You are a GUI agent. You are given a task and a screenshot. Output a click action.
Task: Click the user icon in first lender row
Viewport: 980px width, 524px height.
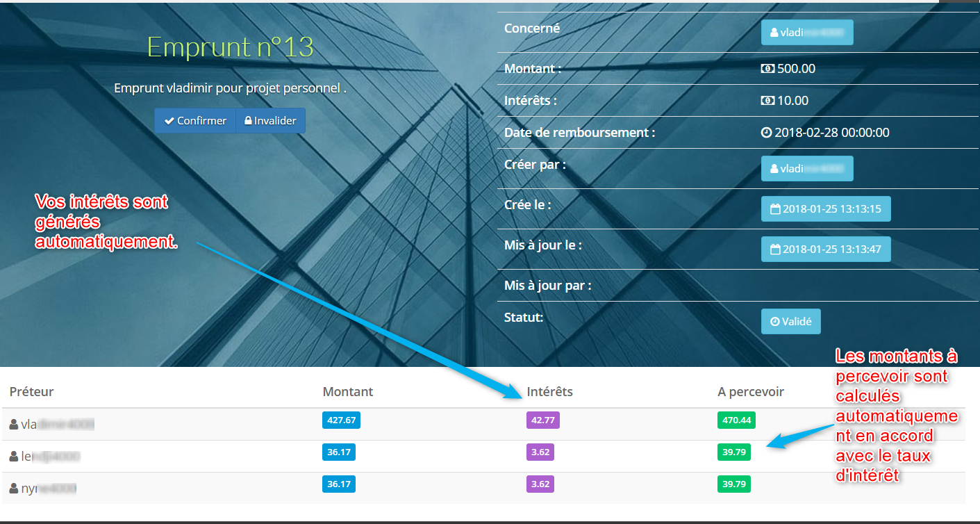(x=14, y=424)
